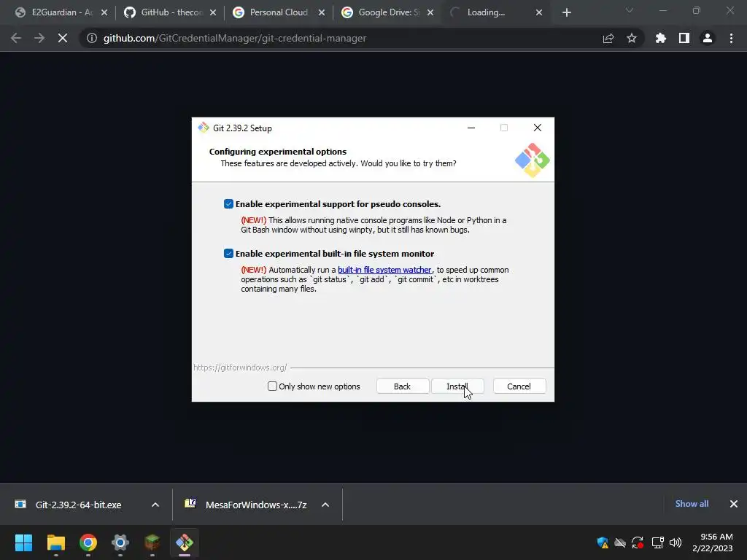Click OneDrive cloud tray icon
Viewport: 747px width, 560px height.
point(620,542)
